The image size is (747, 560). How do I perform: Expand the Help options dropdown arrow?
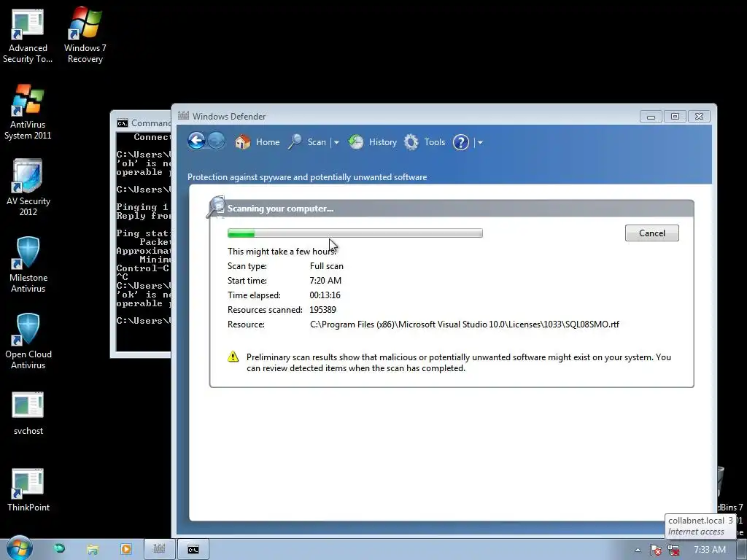[480, 142]
